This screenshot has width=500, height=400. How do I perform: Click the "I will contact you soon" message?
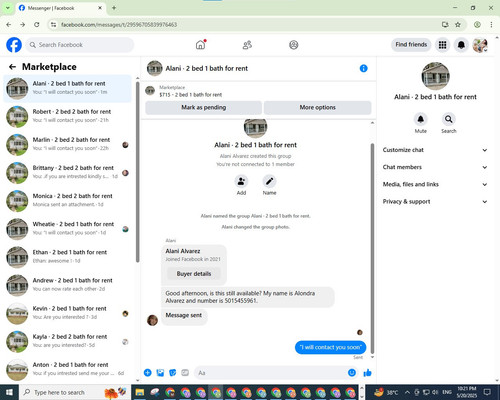tap(330, 347)
